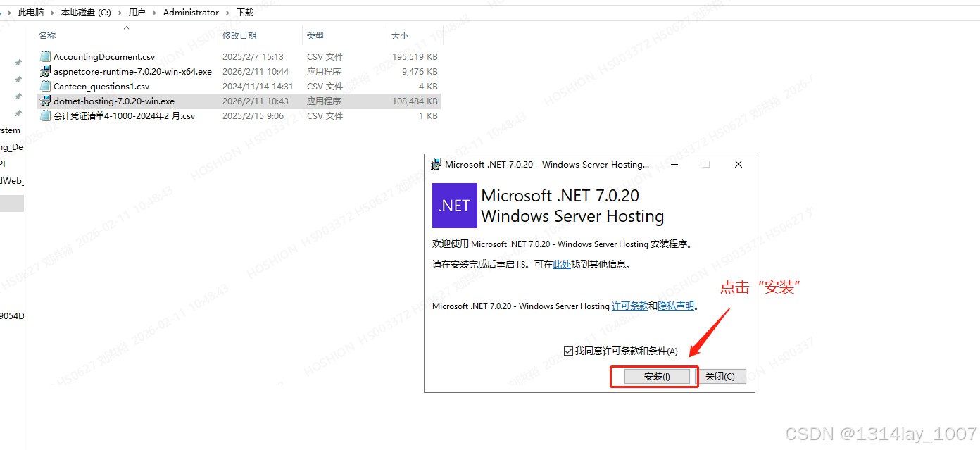Click the 关闭(C) button
980x450 pixels.
coord(720,377)
